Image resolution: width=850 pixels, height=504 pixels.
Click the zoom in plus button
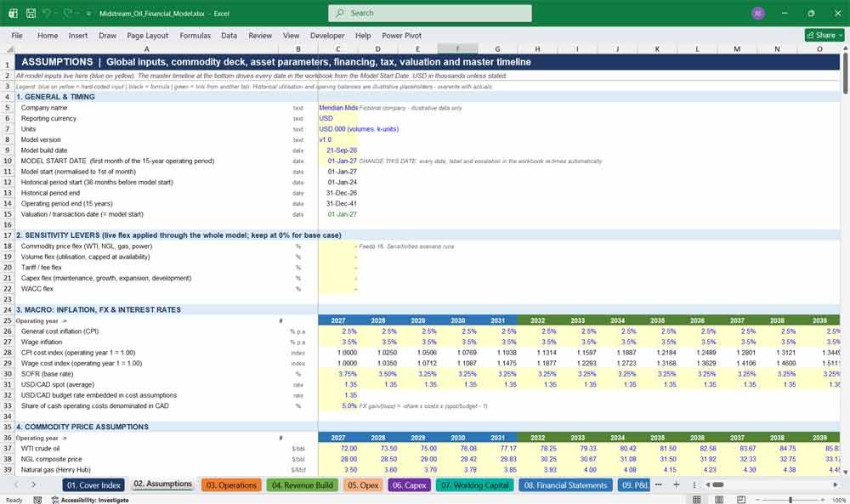point(824,500)
